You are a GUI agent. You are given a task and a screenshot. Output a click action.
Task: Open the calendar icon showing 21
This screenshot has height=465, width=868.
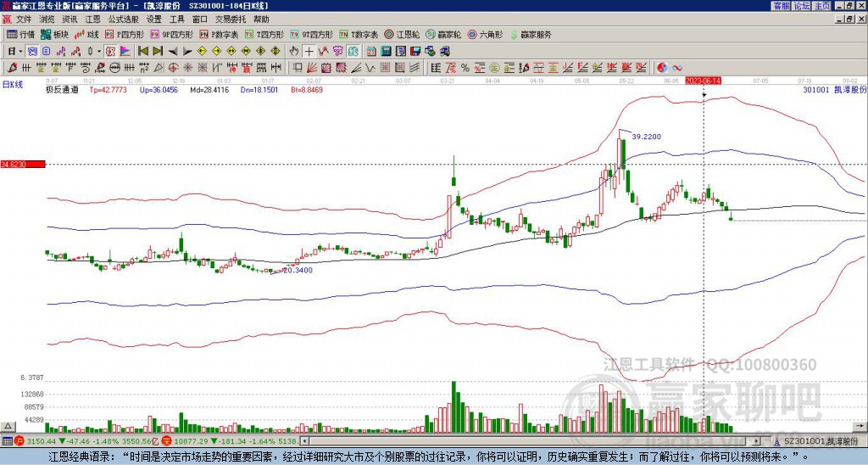coord(371,52)
